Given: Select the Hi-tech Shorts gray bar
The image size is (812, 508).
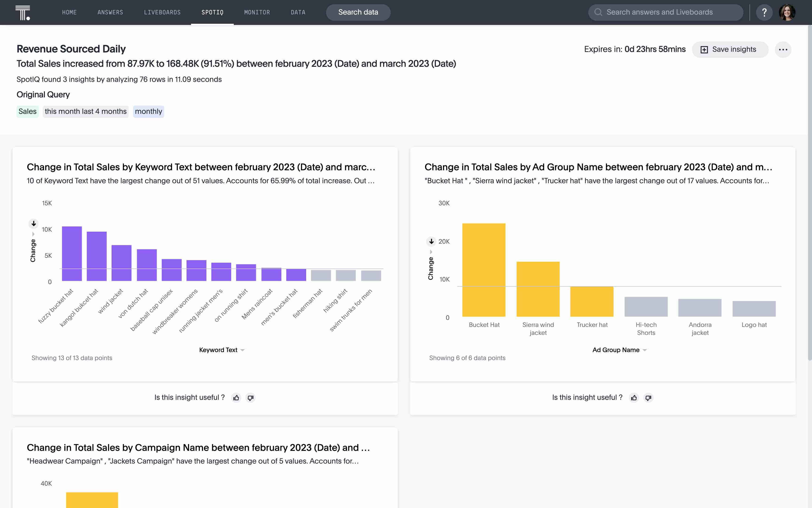Looking at the screenshot, I should [646, 307].
